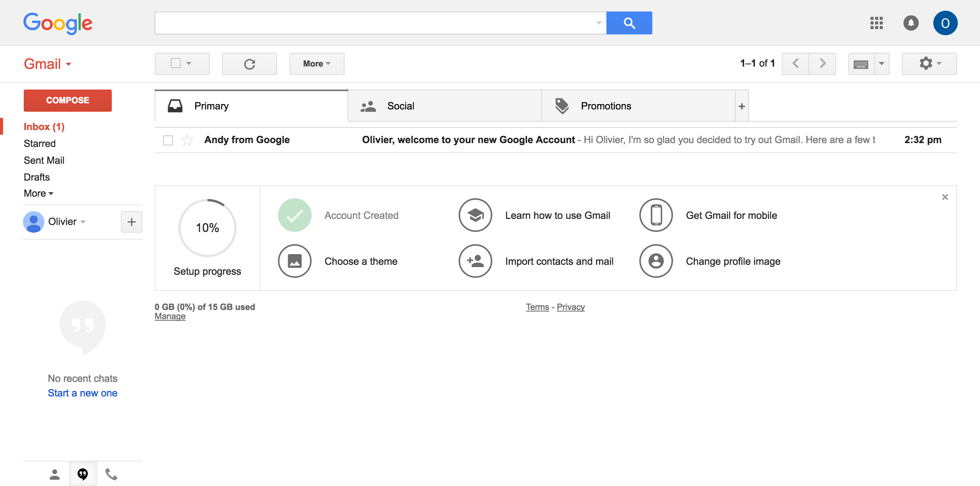Open the Google apps grid
Image resolution: width=980 pixels, height=486 pixels.
[876, 23]
